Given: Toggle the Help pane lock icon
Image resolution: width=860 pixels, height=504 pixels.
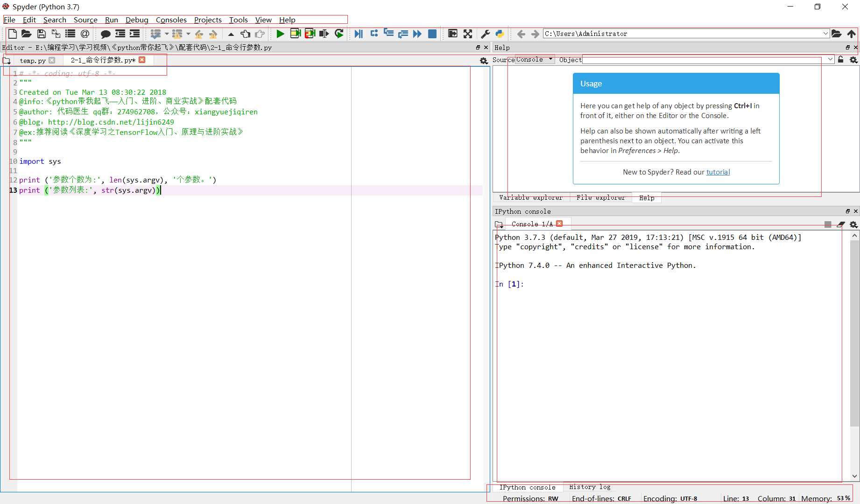Looking at the screenshot, I should pos(841,60).
